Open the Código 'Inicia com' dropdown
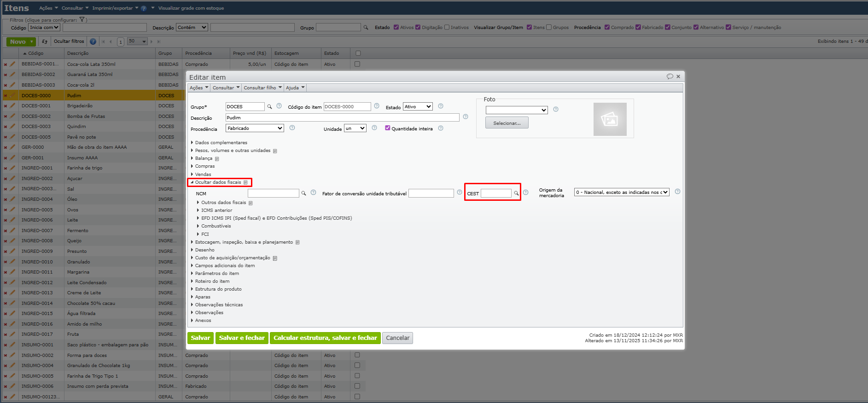This screenshot has width=868, height=403. pos(44,28)
